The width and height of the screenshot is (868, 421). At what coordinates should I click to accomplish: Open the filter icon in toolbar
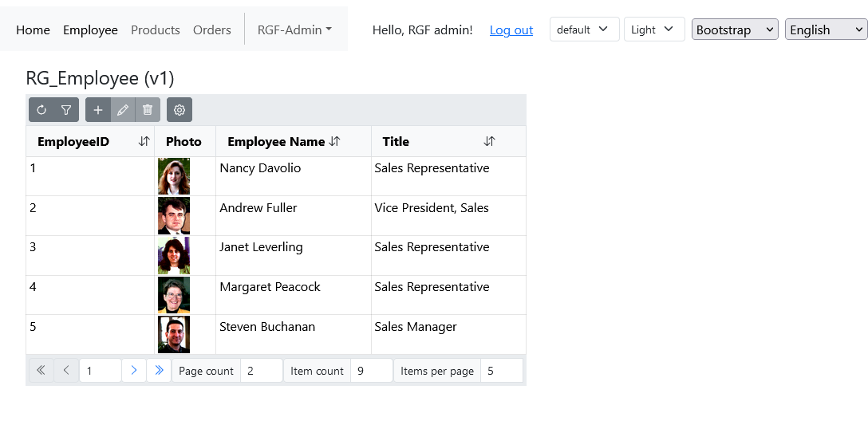[66, 110]
